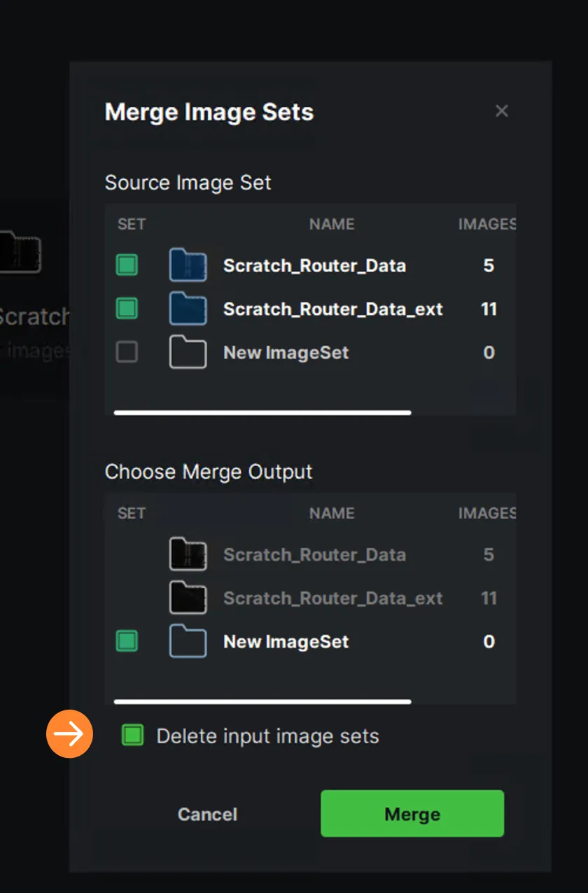Select the New ImageSet name in Merge Output
588x893 pixels.
[x=286, y=642]
